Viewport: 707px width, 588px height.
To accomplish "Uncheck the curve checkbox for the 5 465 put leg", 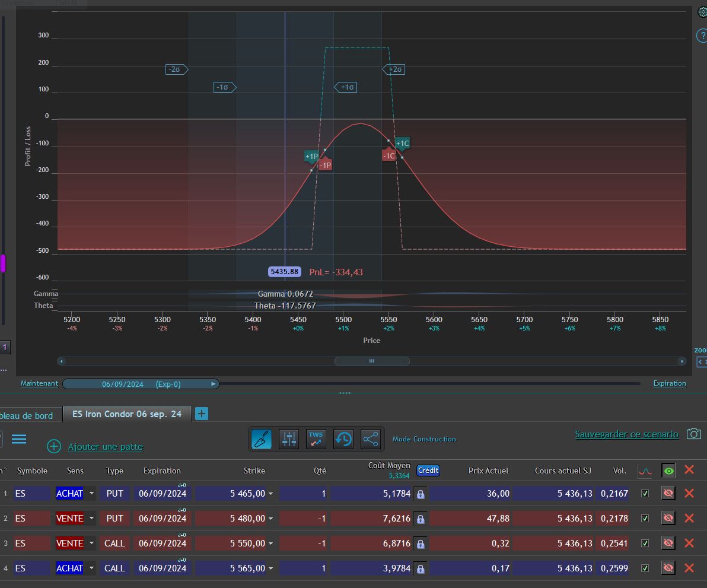I will click(x=645, y=494).
